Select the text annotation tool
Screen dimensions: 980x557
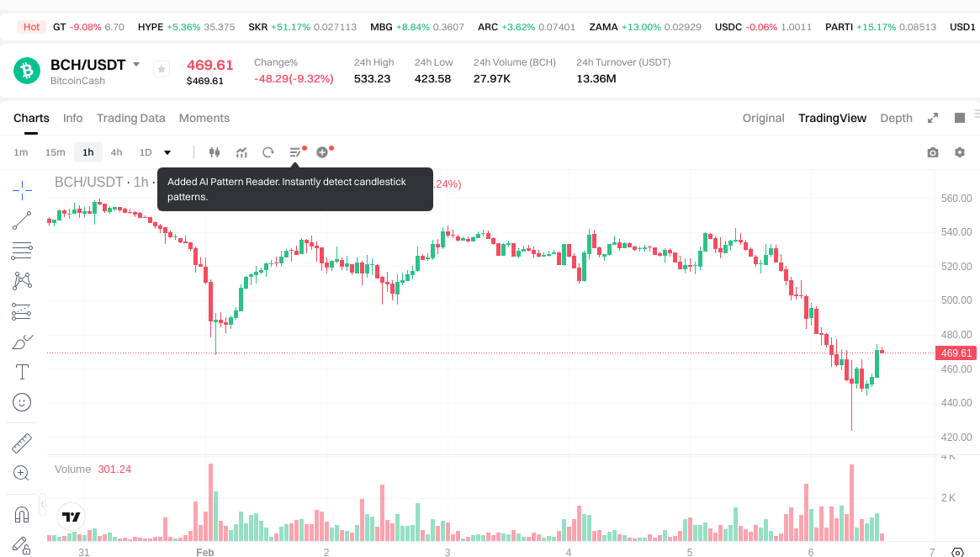pyautogui.click(x=22, y=372)
